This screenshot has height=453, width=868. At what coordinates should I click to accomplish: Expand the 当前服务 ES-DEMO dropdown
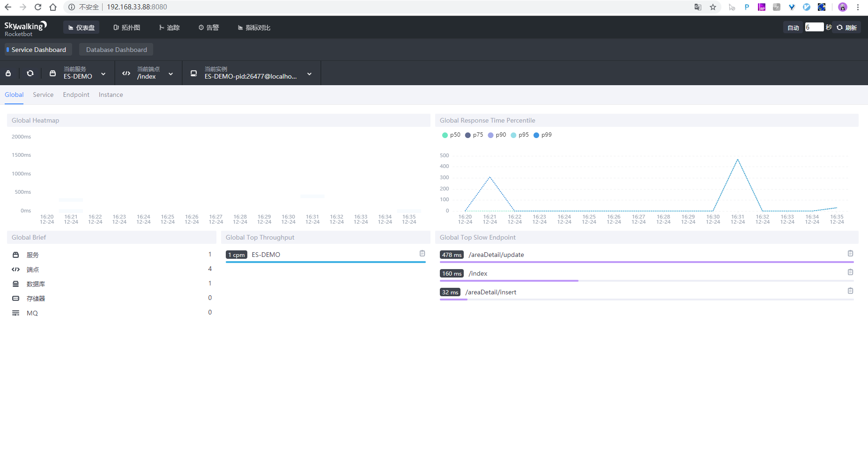pyautogui.click(x=104, y=74)
